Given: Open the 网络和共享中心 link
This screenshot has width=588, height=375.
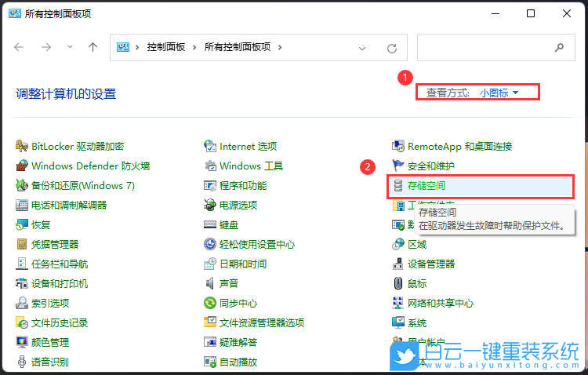Looking at the screenshot, I should (441, 303).
